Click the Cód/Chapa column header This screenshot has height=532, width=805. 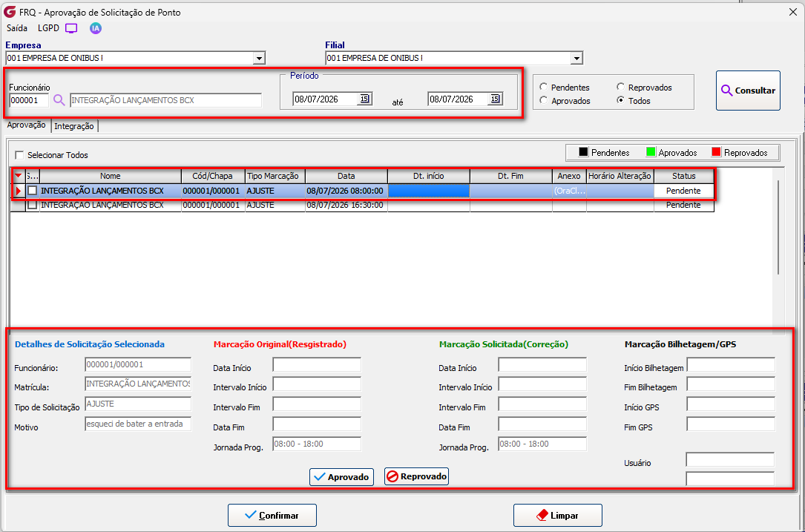[213, 176]
